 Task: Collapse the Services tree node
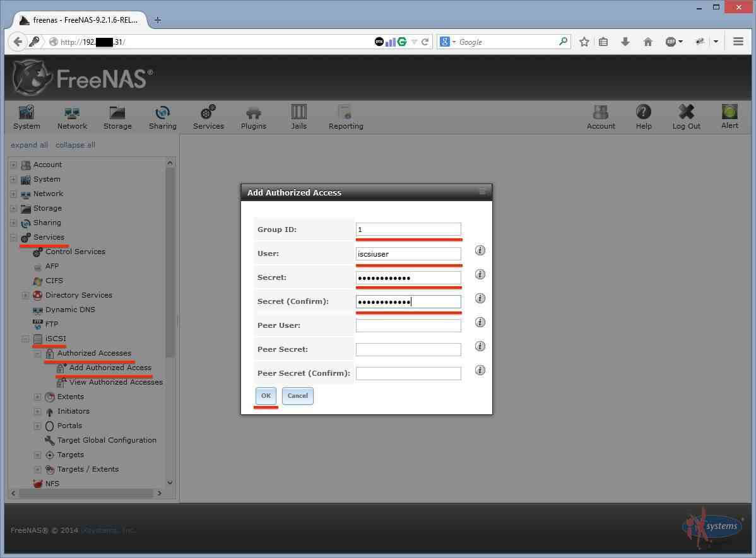13,238
